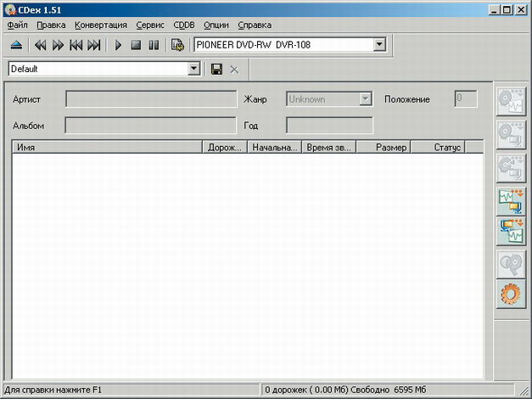This screenshot has width=532, height=399.
Task: Click the save profile floppy icon
Action: click(216, 69)
